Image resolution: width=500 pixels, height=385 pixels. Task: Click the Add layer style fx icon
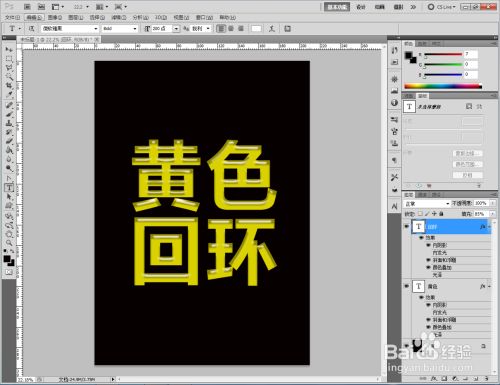(x=433, y=379)
